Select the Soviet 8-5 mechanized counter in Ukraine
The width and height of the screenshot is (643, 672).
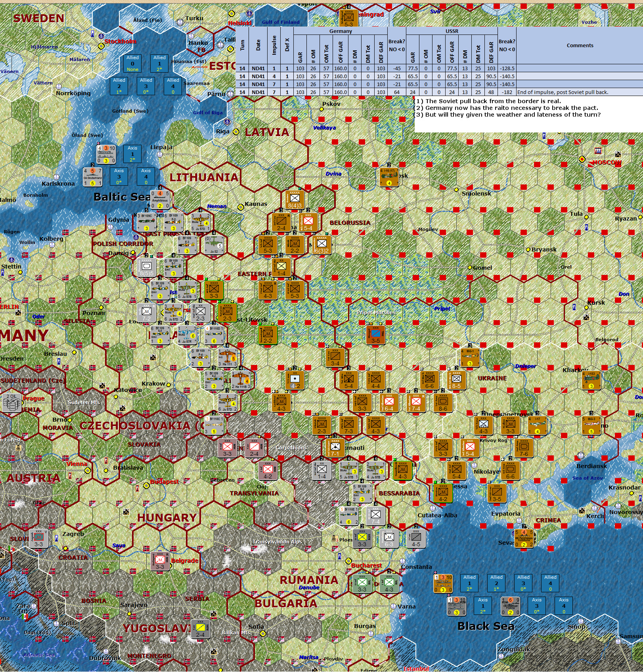pos(457,380)
